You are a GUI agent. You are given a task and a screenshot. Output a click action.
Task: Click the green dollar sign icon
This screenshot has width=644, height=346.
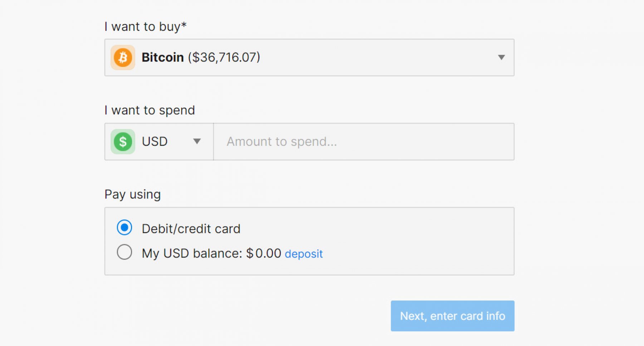(123, 141)
